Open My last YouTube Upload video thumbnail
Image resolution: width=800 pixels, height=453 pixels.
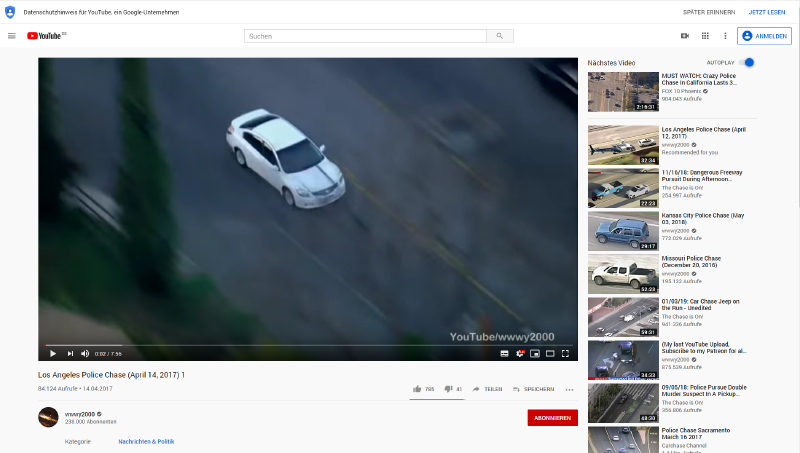click(x=623, y=360)
